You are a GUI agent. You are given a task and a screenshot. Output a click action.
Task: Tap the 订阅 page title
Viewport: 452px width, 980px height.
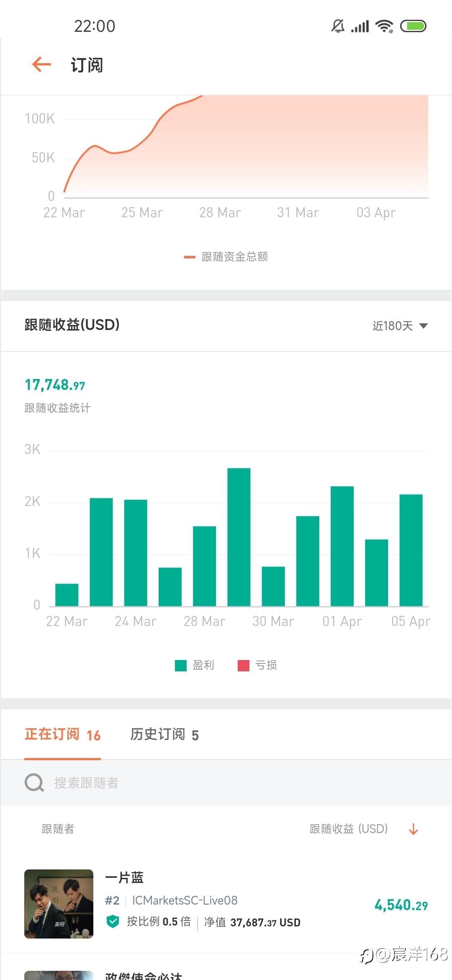tap(87, 65)
